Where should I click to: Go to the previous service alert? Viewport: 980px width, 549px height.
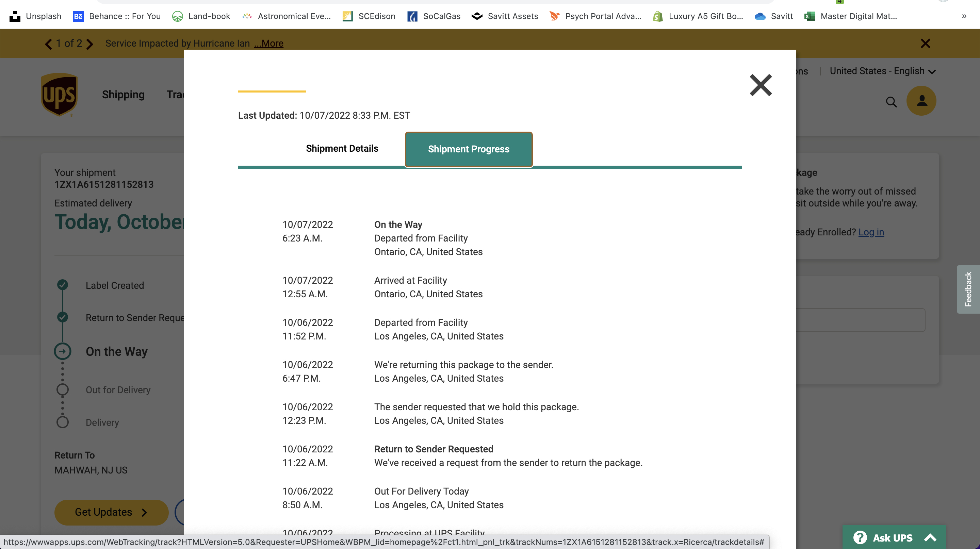(48, 44)
